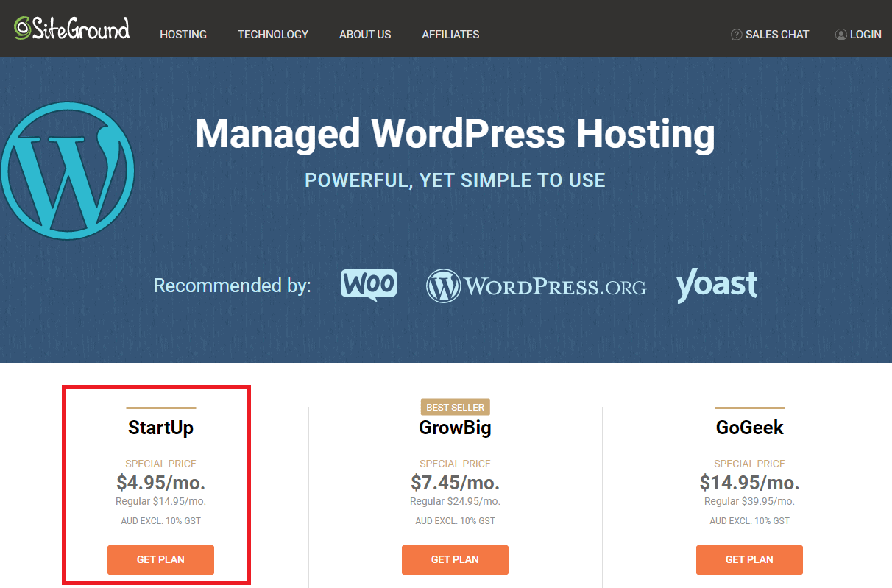Click the GoGeek plan title
892x588 pixels.
click(x=749, y=428)
